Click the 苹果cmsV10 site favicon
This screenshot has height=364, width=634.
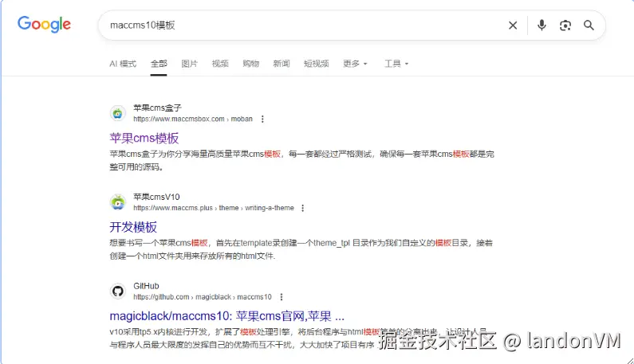[x=118, y=202]
